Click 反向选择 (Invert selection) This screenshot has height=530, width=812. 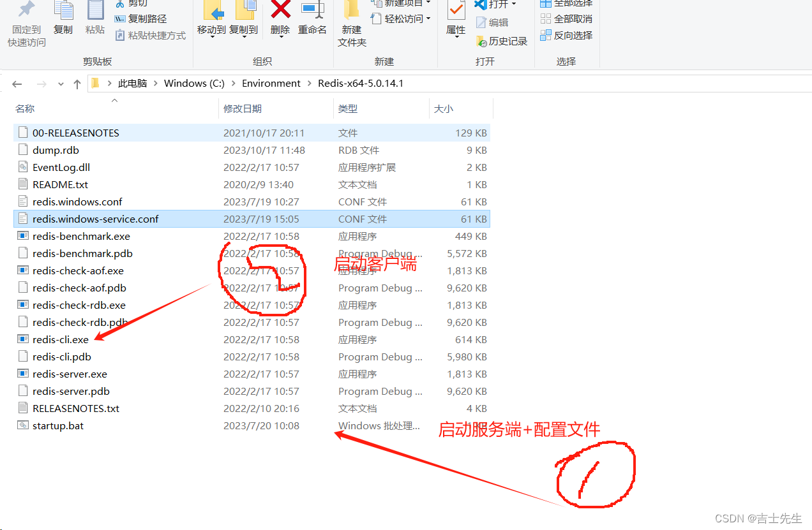[x=566, y=36]
